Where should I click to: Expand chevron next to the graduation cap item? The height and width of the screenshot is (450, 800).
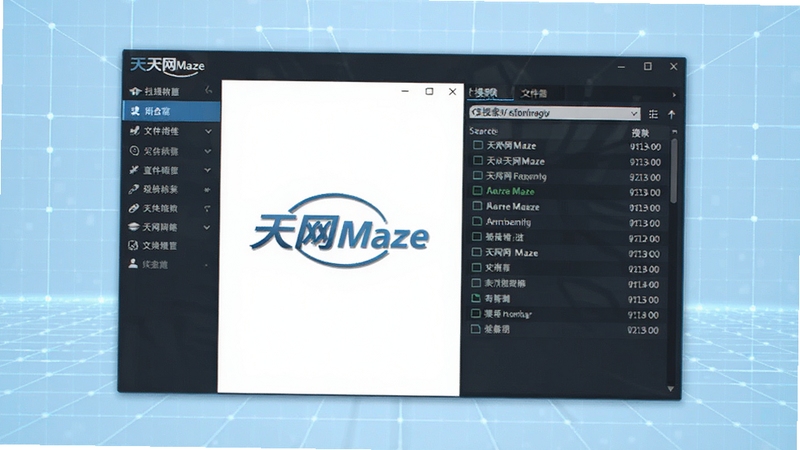pos(207,227)
